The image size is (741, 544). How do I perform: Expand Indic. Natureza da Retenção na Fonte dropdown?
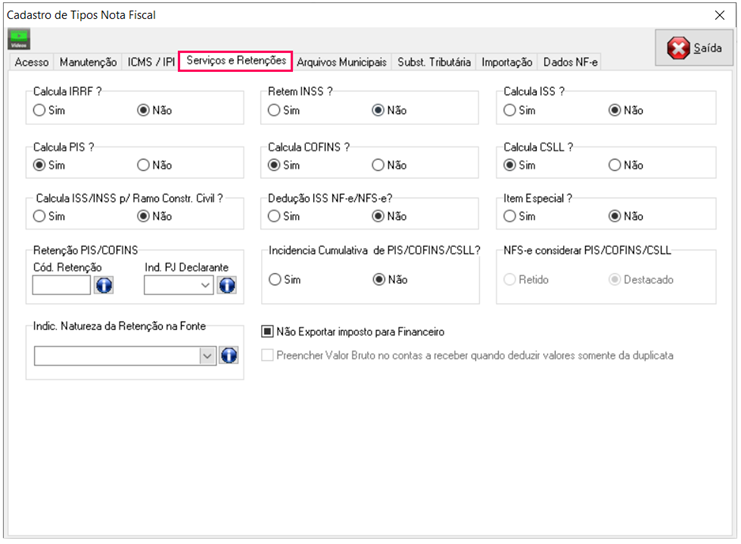tap(208, 355)
